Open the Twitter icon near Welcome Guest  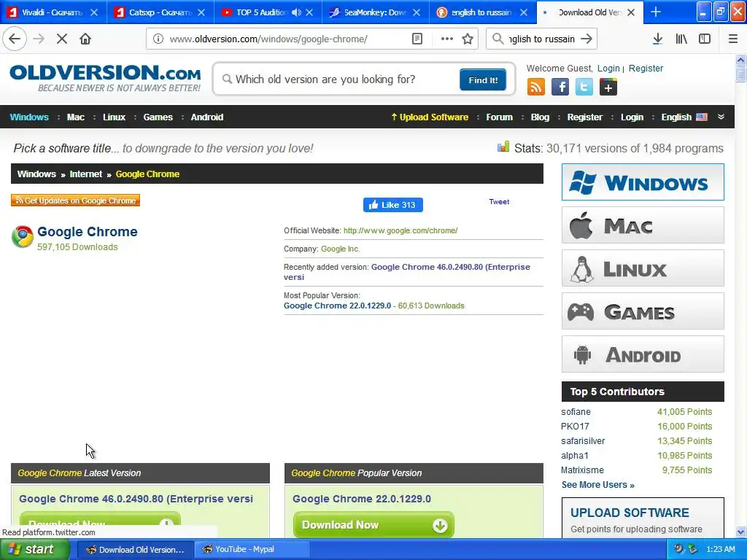(x=584, y=87)
